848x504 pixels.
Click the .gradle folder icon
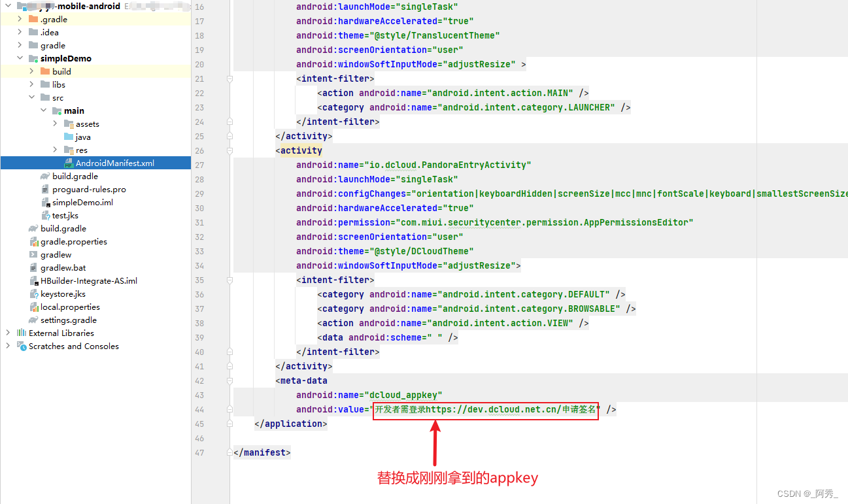33,19
